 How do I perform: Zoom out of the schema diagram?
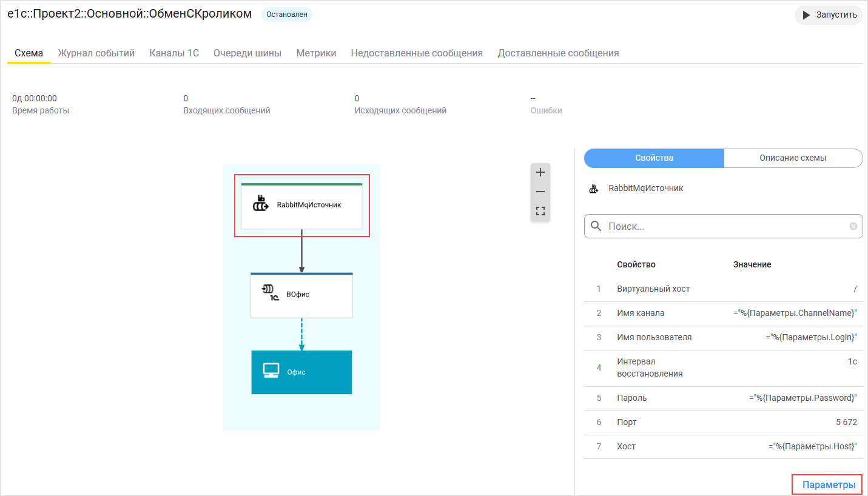tap(540, 192)
